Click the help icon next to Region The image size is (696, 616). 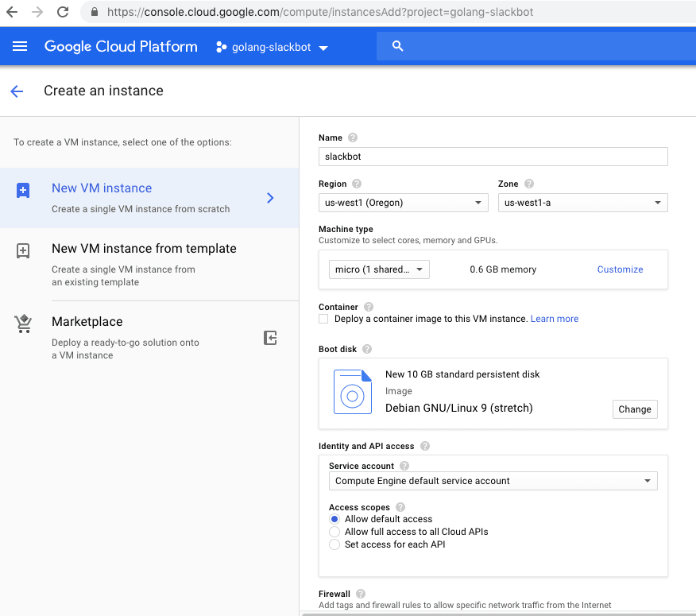point(357,184)
